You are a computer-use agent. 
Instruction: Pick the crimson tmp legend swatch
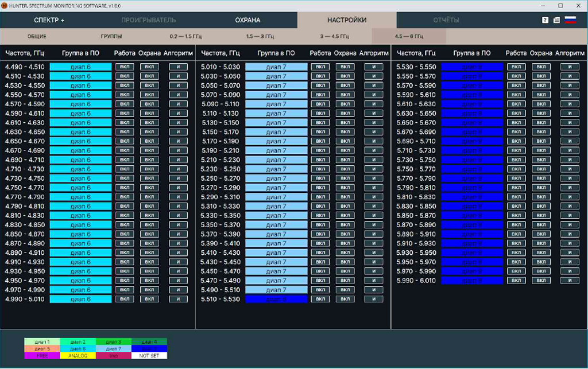[113, 355]
